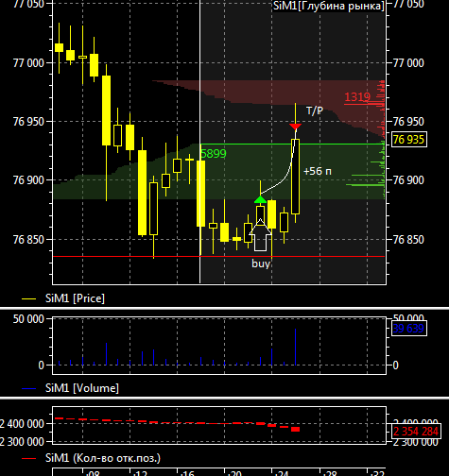This screenshot has height=476, width=449.
Task: Click the buy annotation label
Action: coord(261,263)
